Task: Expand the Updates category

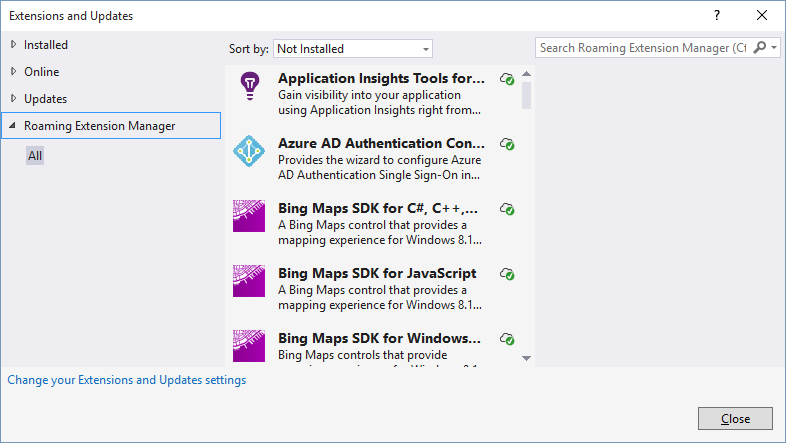Action: tap(13, 99)
